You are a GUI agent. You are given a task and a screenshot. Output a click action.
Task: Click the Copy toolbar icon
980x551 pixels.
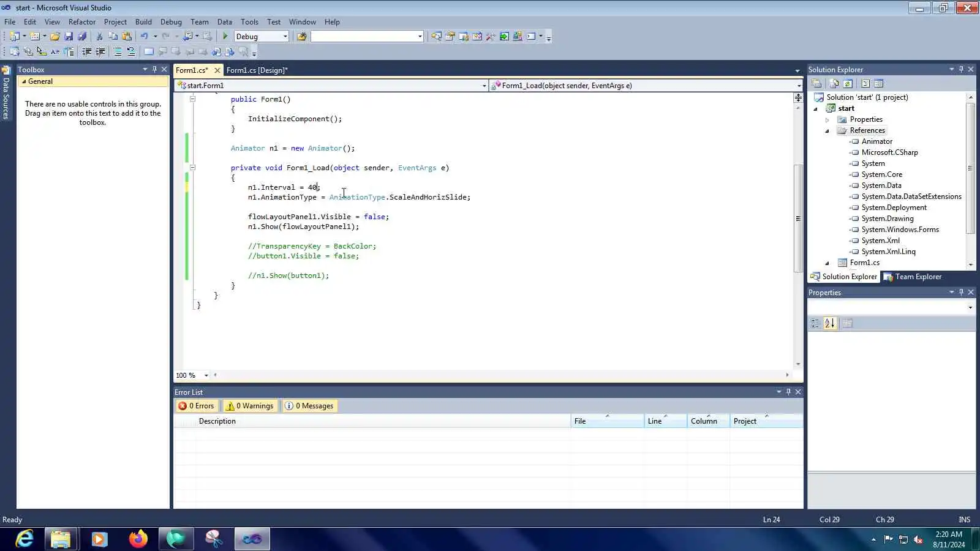[113, 36]
